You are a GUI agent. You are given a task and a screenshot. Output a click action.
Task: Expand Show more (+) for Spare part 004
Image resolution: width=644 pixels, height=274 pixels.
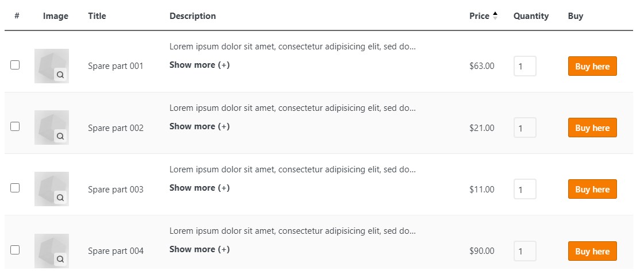(199, 249)
